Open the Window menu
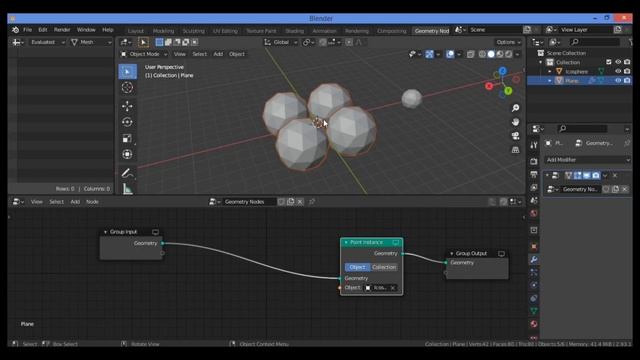Screen dimensions: 640x360 pyautogui.click(x=86, y=30)
